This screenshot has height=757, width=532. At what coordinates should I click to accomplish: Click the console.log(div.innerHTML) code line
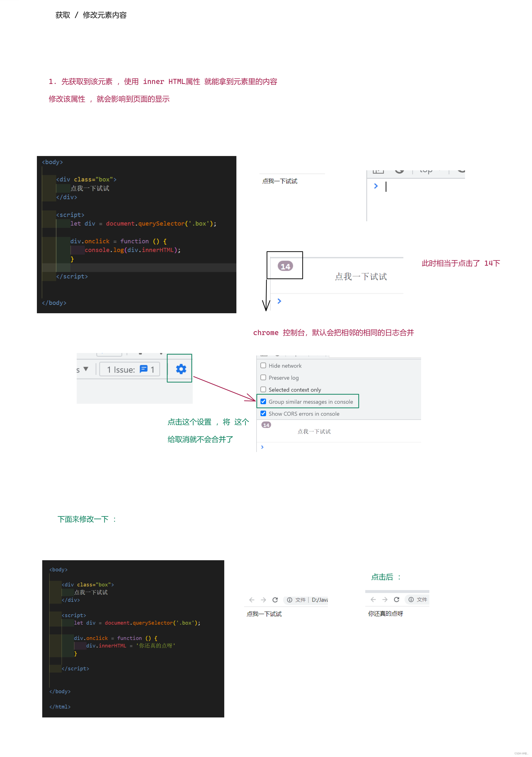[x=133, y=250]
